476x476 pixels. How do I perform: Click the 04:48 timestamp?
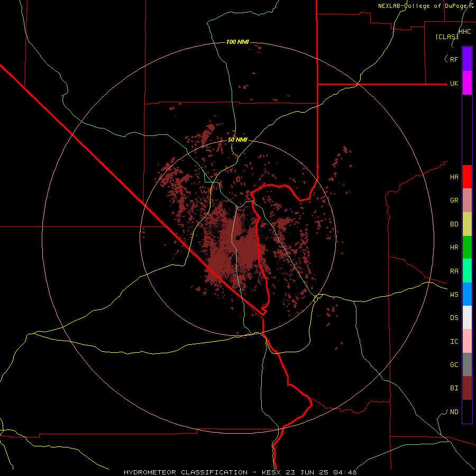coord(345,472)
